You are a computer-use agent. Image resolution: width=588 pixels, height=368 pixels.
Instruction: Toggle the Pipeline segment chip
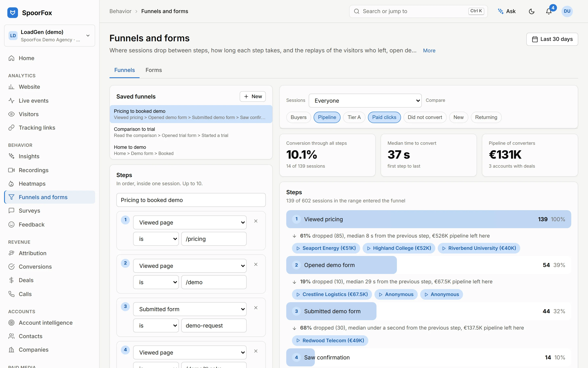327,117
